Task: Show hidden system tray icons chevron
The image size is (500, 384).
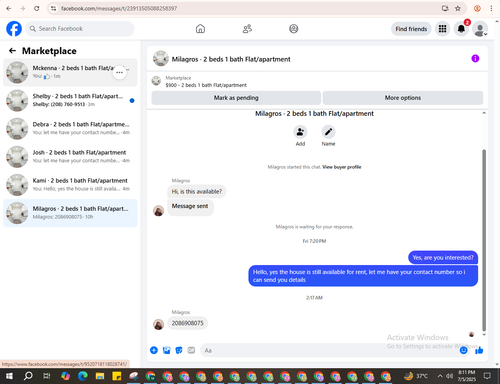Action: (440, 376)
